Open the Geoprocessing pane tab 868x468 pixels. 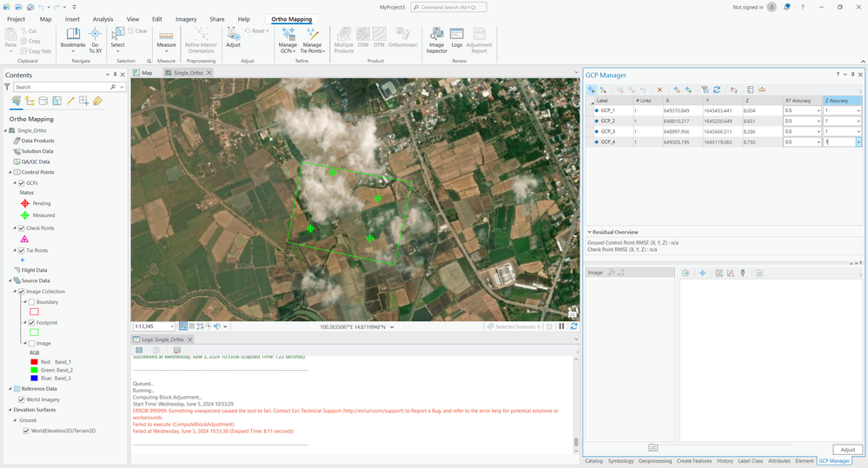coord(654,461)
